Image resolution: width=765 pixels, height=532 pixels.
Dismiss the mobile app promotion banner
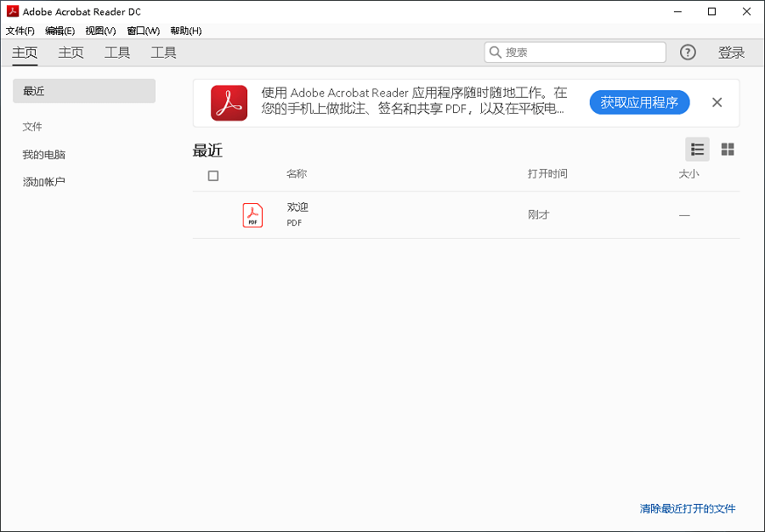pos(717,102)
